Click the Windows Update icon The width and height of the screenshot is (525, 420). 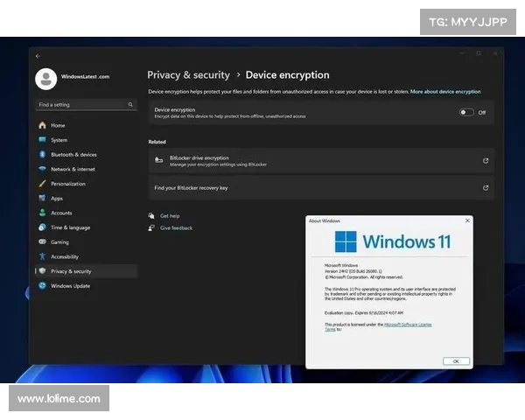42,286
